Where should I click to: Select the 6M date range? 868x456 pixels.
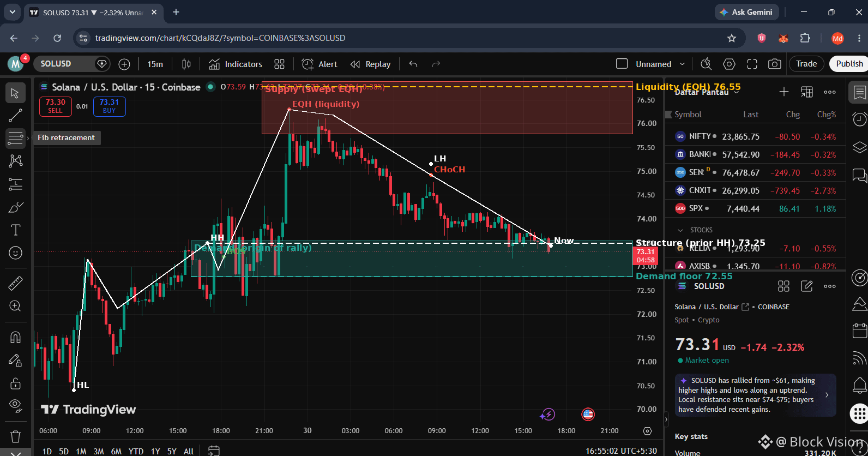116,451
